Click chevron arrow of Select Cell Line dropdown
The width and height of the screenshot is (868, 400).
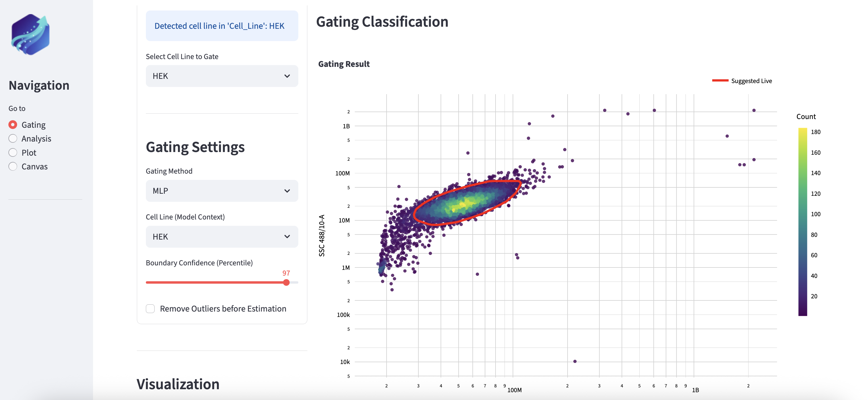coord(287,76)
